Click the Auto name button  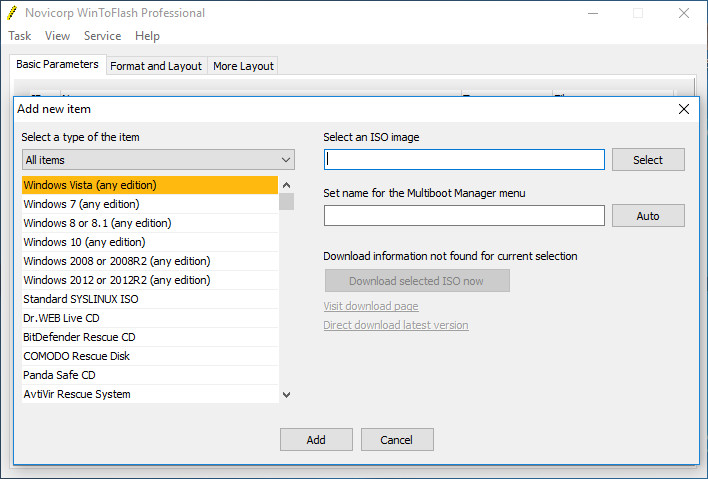pos(648,216)
